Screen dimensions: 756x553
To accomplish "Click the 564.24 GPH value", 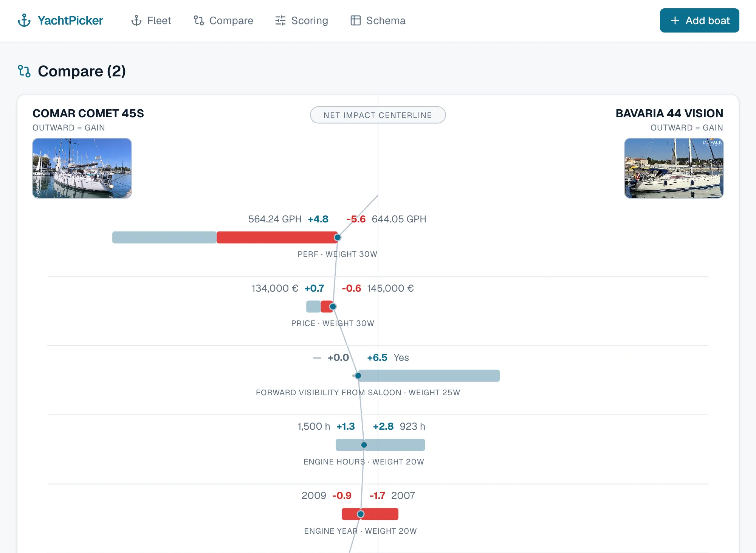I will (275, 219).
